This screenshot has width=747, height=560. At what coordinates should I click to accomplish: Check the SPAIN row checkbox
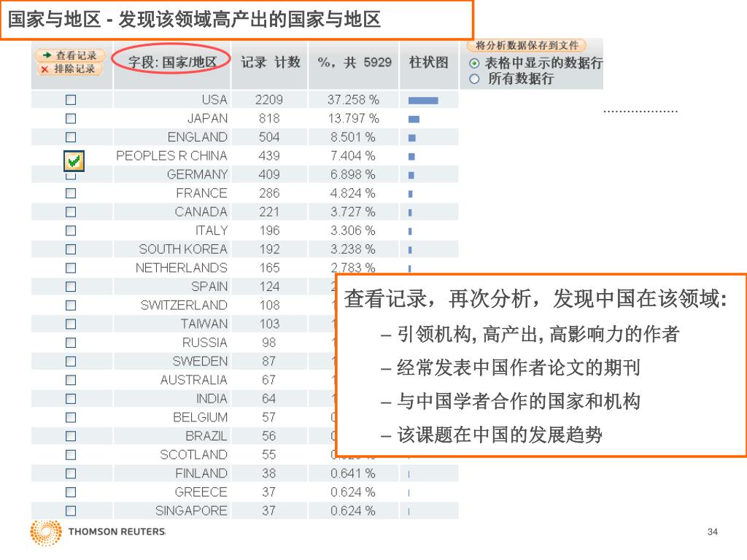pos(71,287)
